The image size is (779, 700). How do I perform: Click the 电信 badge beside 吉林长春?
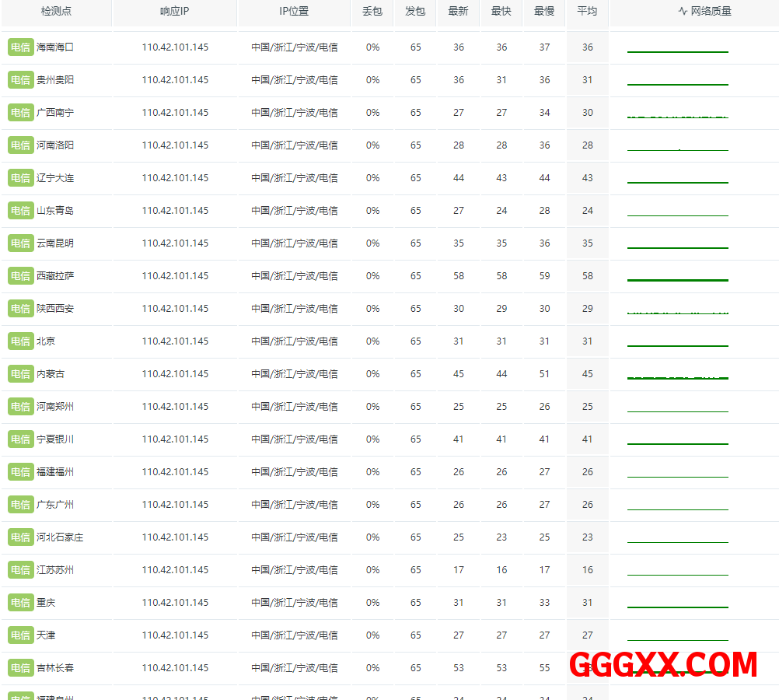click(20, 668)
